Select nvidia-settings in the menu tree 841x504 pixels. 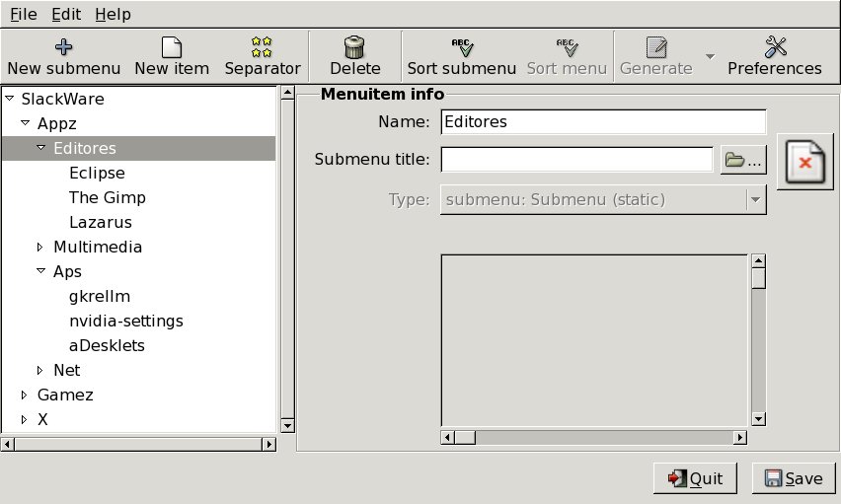(x=126, y=321)
